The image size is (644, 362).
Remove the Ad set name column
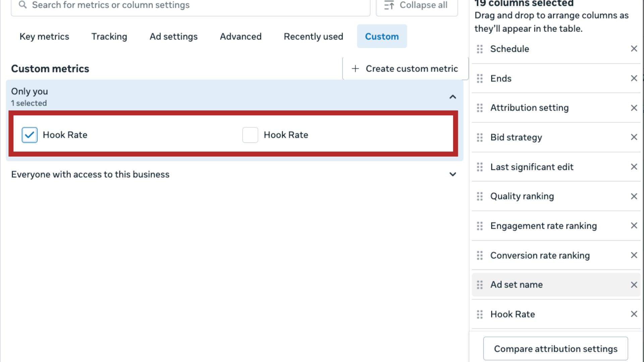click(x=634, y=285)
